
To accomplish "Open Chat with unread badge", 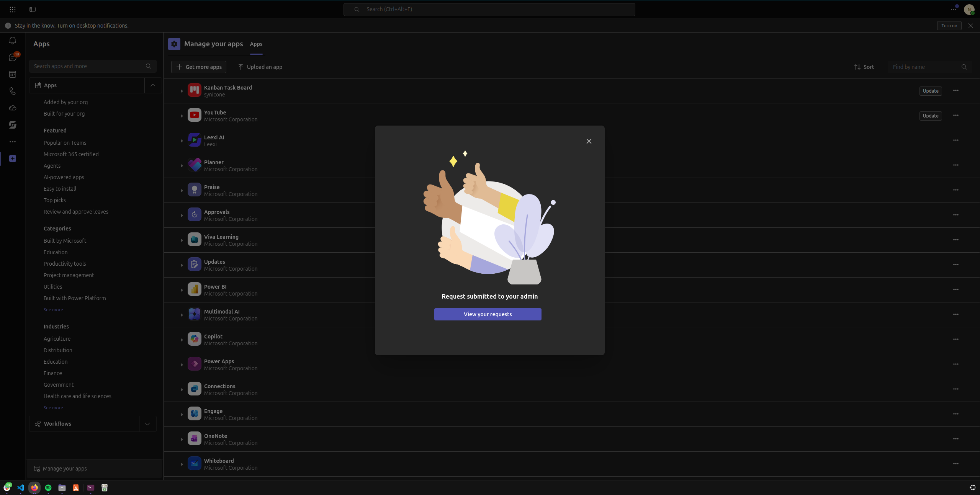I will coord(13,57).
